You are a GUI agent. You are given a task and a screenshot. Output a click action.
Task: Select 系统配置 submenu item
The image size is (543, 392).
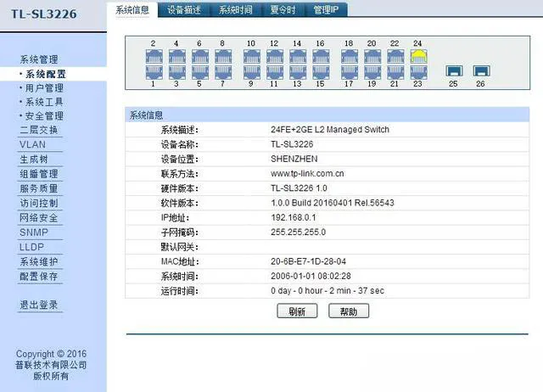(x=45, y=74)
